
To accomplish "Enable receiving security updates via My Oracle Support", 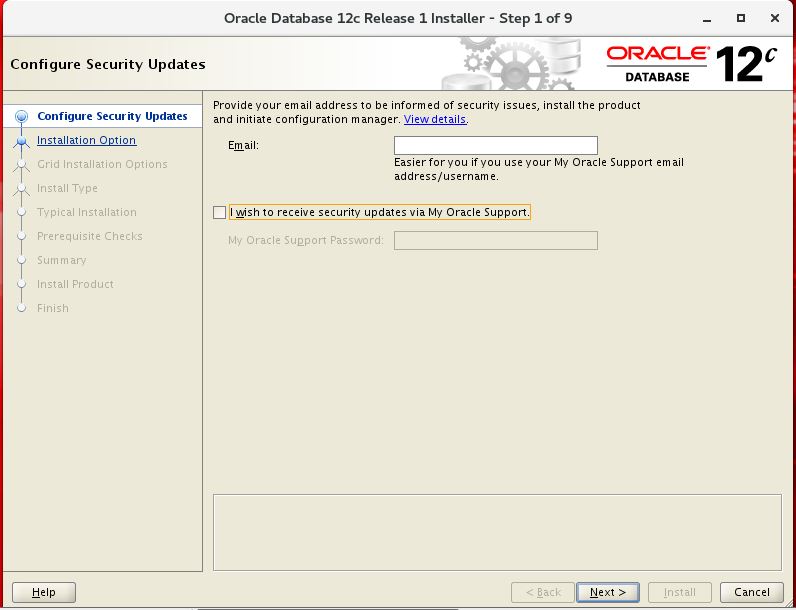I will click(219, 213).
